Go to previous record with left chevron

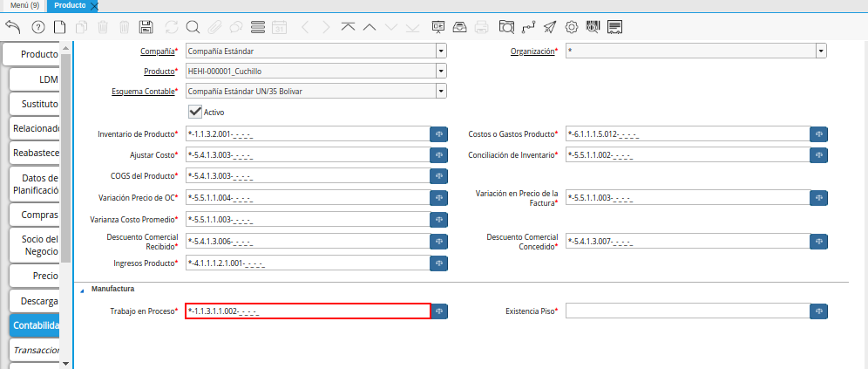[305, 26]
